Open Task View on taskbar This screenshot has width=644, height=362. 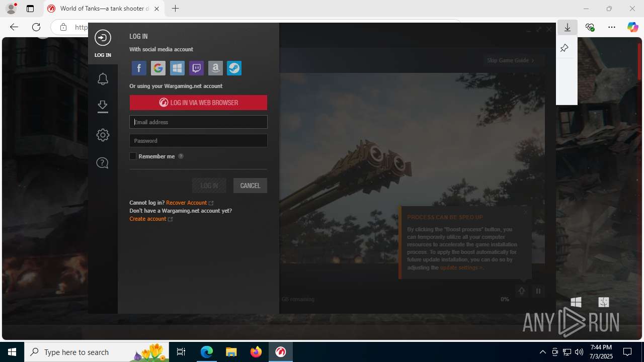point(181,352)
